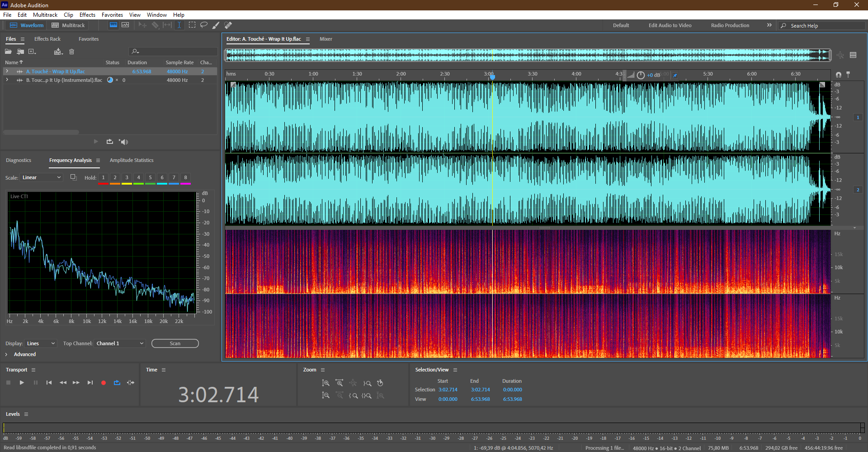This screenshot has height=452, width=868.
Task: Click the Open File folder icon
Action: coord(8,52)
